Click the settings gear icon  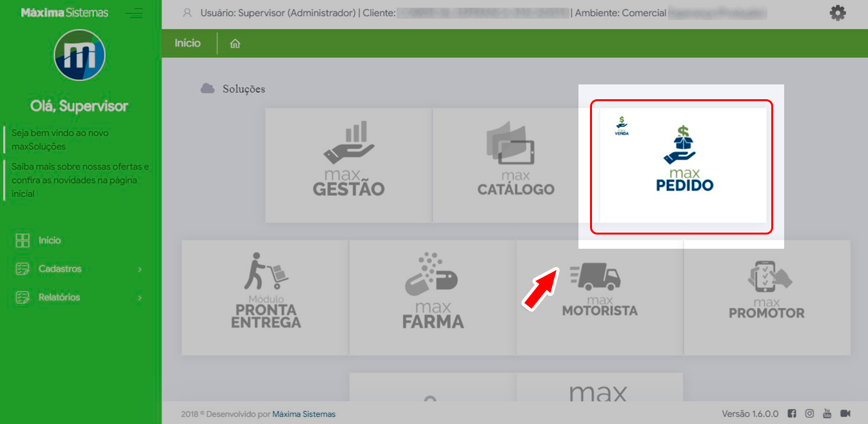click(x=838, y=13)
